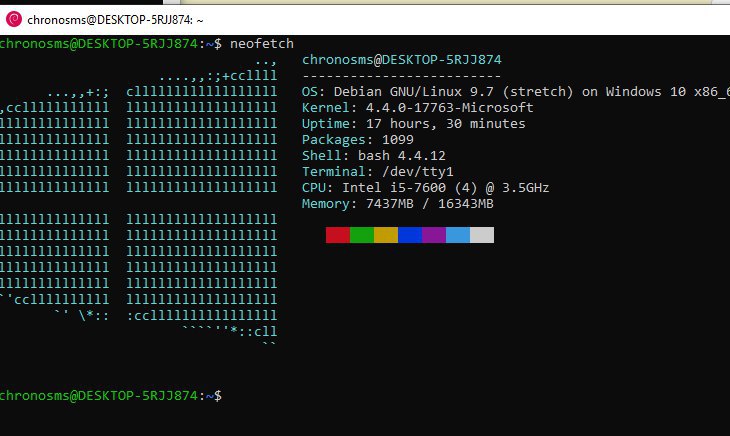The height and width of the screenshot is (436, 730).
Task: Click the yellow color block
Action: (x=386, y=235)
